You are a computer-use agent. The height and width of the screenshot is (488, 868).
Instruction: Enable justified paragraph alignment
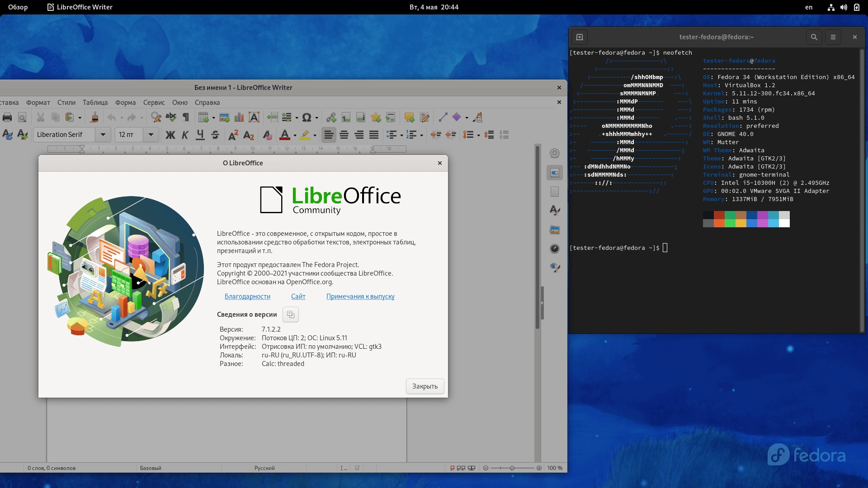pyautogui.click(x=374, y=135)
